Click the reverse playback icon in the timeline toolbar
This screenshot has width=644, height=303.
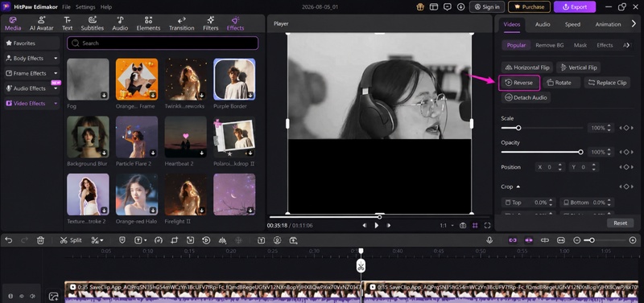coord(207,240)
